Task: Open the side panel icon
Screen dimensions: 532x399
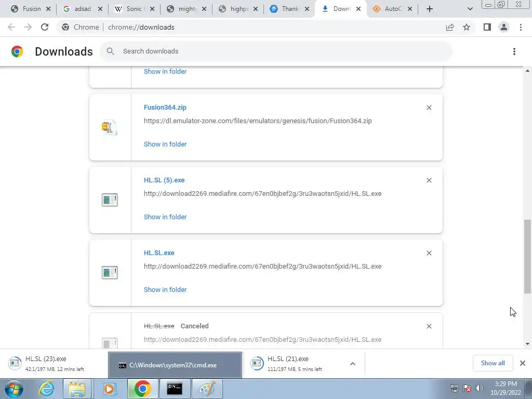Action: [x=487, y=27]
